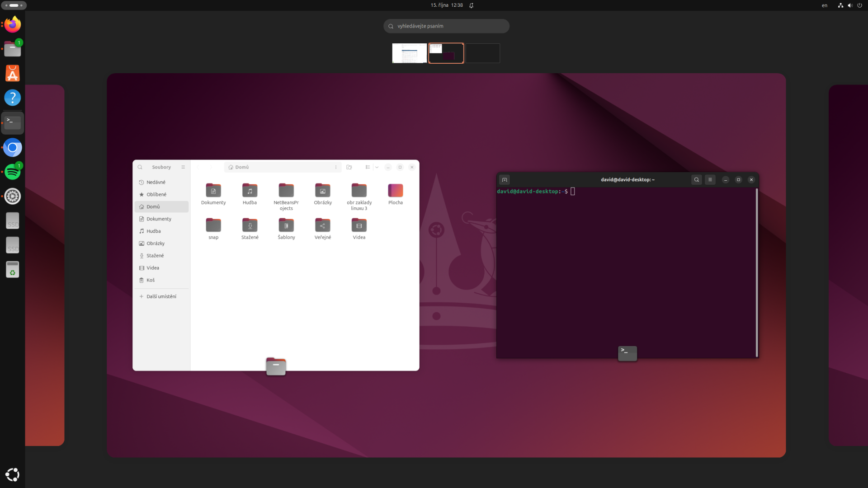The image size is (868, 488).
Task: Open the power menu in the top bar
Action: (x=860, y=5)
